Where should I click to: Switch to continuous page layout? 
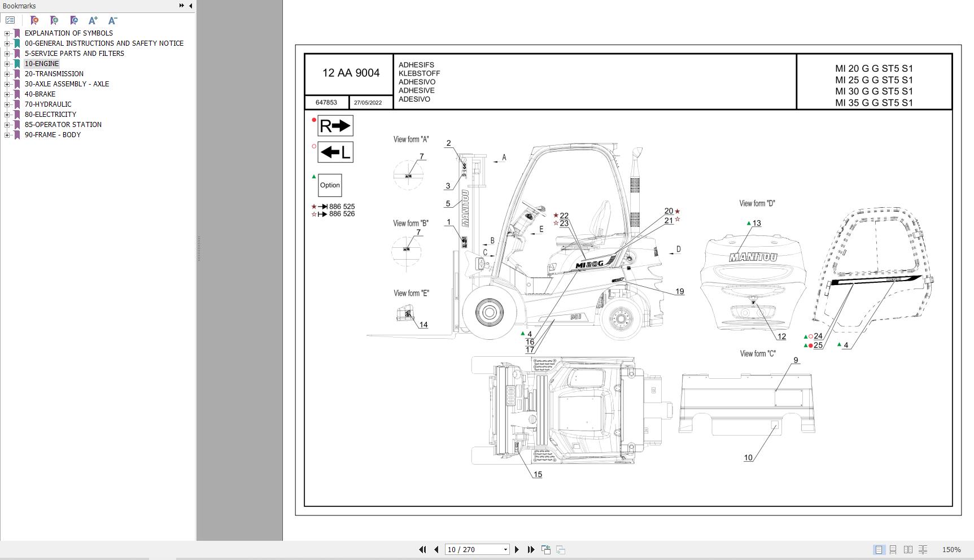click(x=893, y=549)
